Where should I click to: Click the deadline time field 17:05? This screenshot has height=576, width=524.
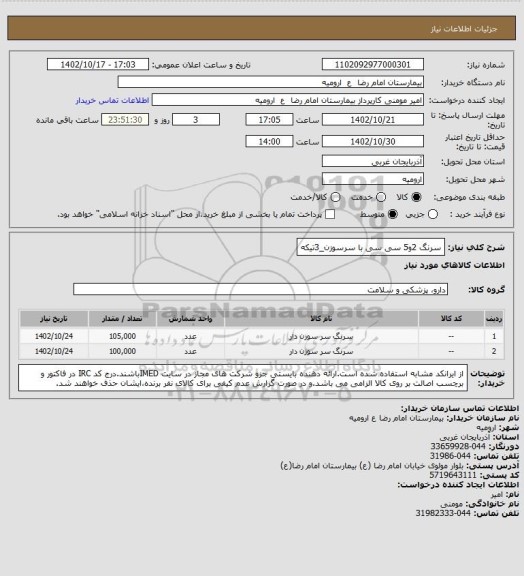(269, 120)
